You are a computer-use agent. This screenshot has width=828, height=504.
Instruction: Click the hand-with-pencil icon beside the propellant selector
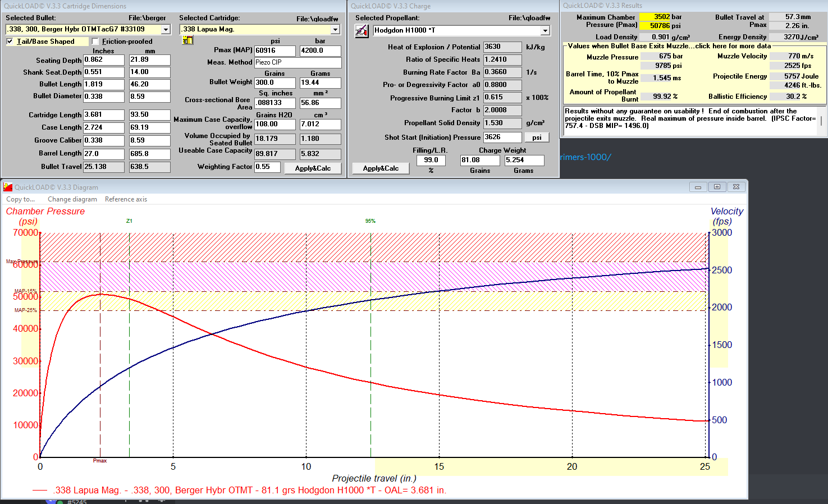tap(362, 31)
